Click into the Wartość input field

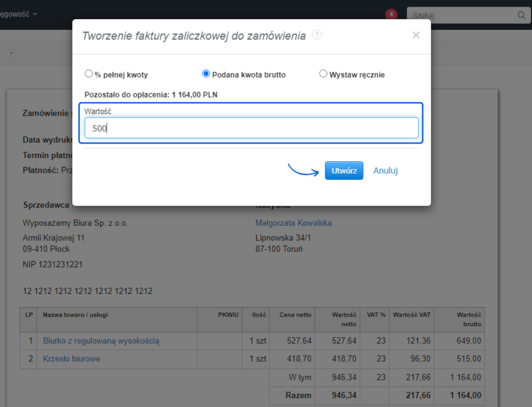tap(251, 128)
